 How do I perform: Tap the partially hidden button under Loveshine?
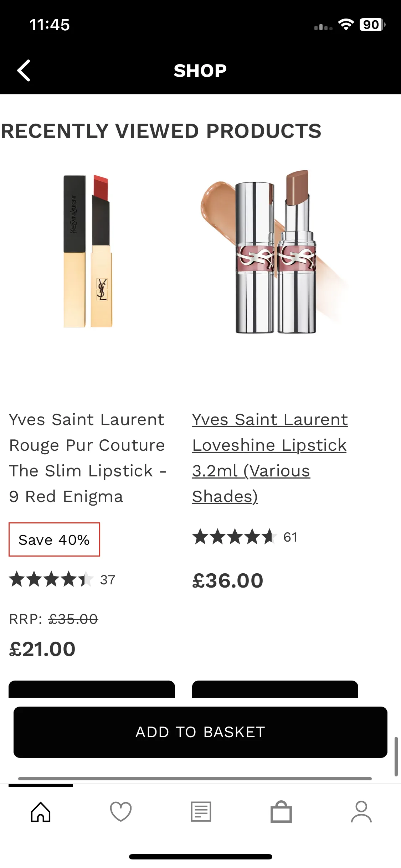(x=275, y=689)
